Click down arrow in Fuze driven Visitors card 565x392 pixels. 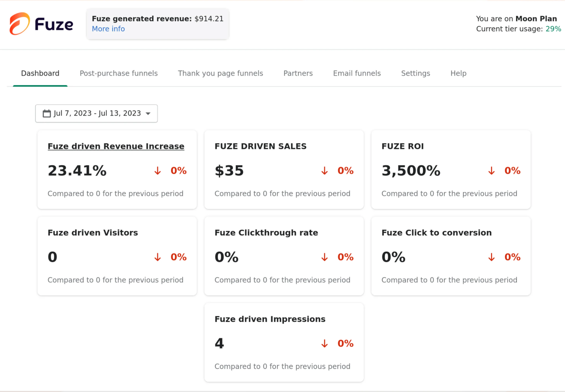point(158,257)
